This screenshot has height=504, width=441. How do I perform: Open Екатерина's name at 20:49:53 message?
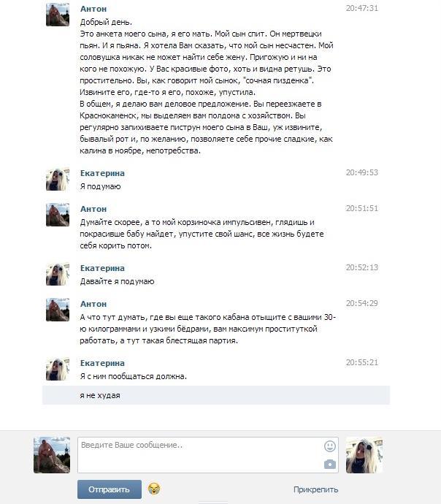point(102,173)
